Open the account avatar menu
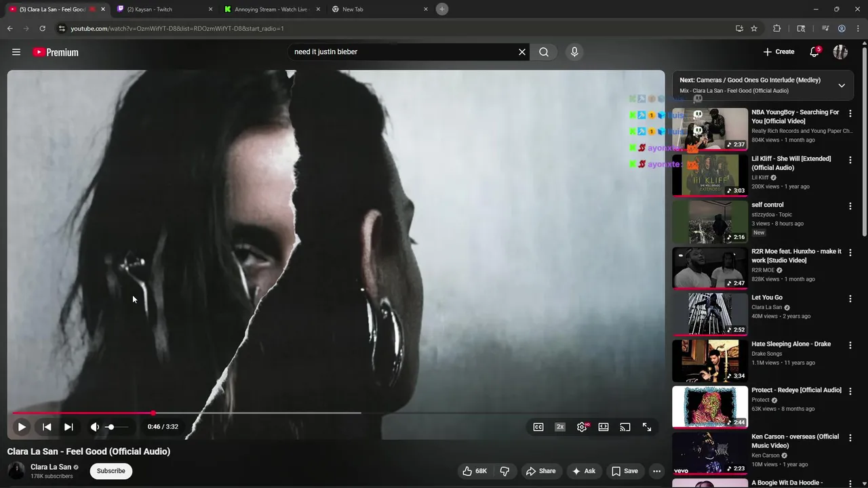Image resolution: width=868 pixels, height=488 pixels. 840,52
